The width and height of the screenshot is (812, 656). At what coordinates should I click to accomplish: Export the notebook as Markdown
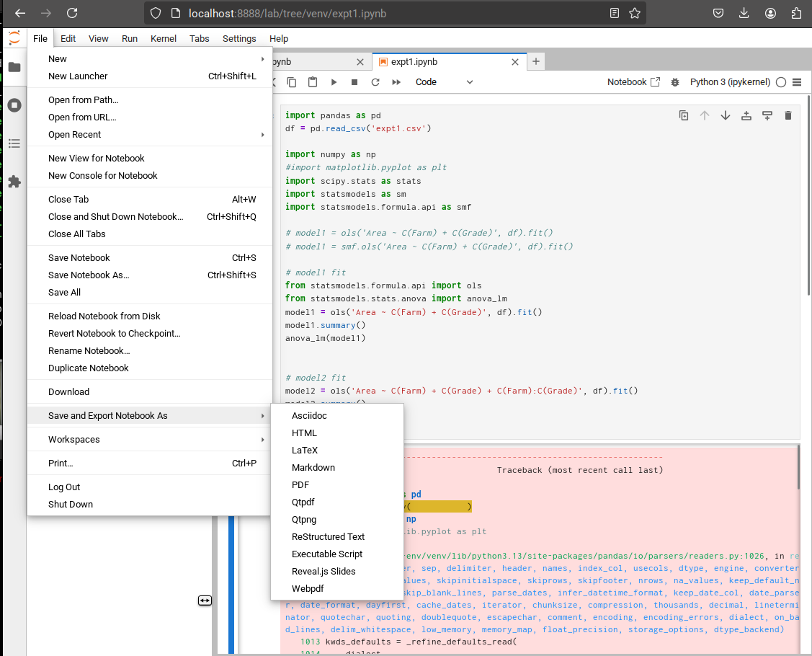(337, 468)
